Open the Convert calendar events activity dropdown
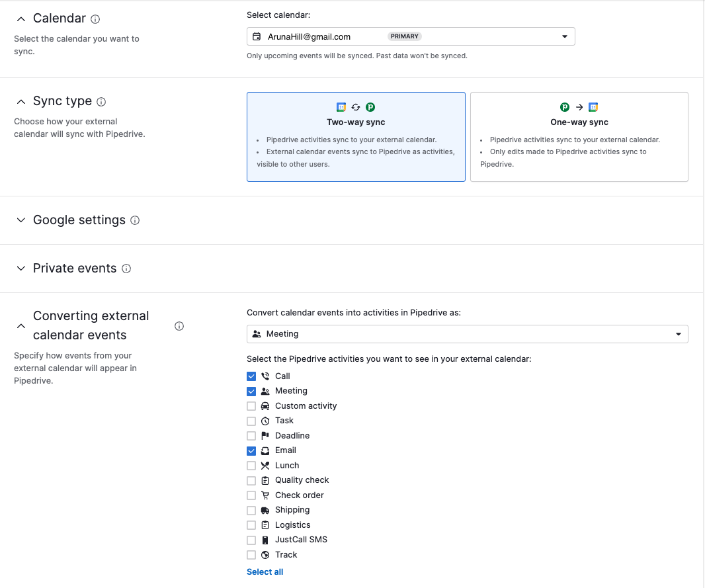This screenshot has height=588, width=705. click(x=678, y=333)
